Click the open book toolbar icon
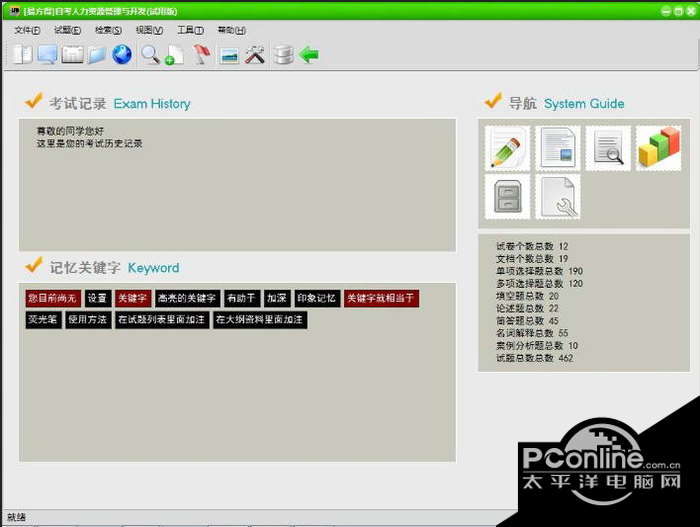The height and width of the screenshot is (527, 700). (22, 55)
